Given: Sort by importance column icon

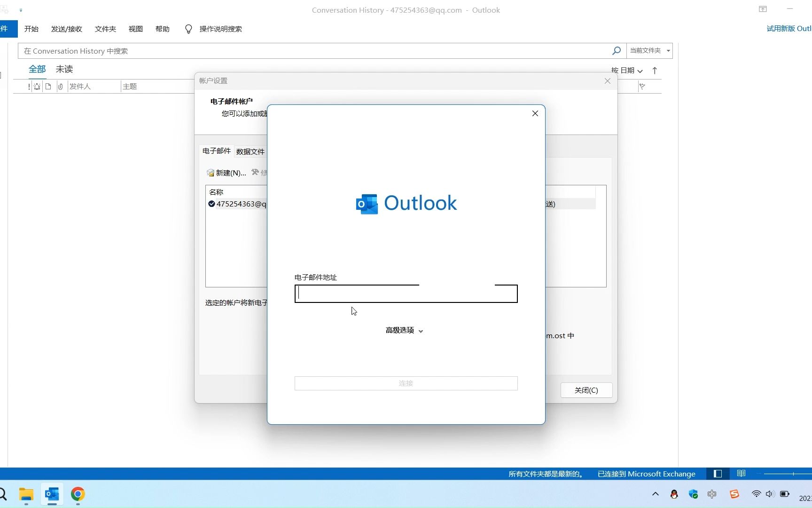Looking at the screenshot, I should click(x=29, y=87).
